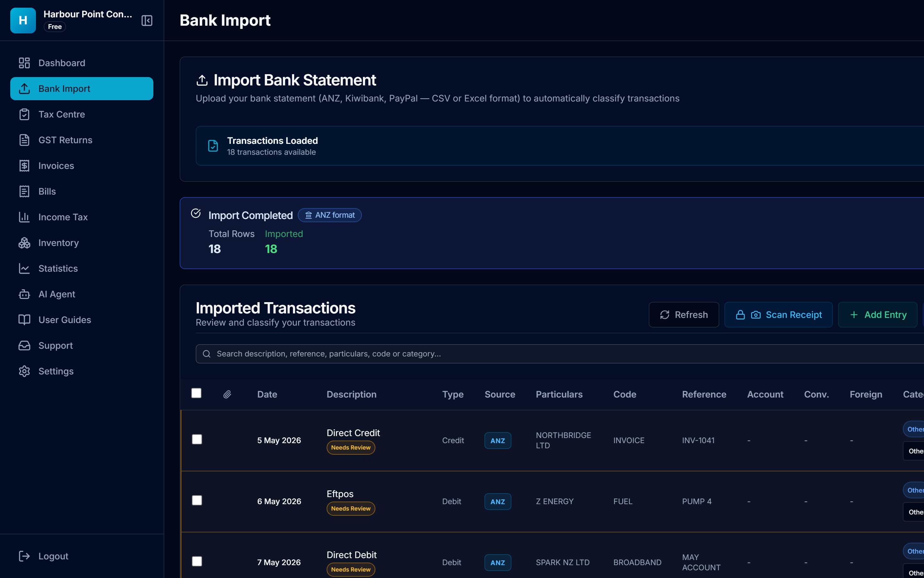Click the Scan Receipt button
The image size is (924, 578).
point(778,315)
